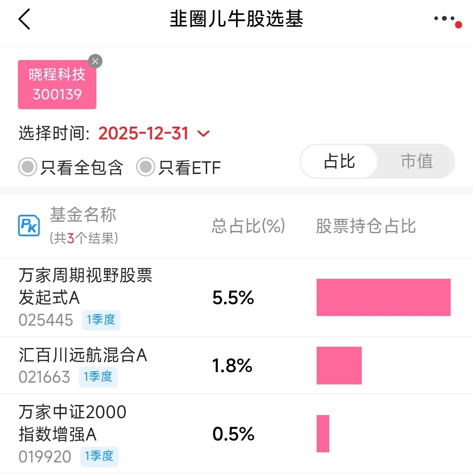The width and height of the screenshot is (473, 476).
Task: Tap the back arrow icon
Action: click(25, 20)
